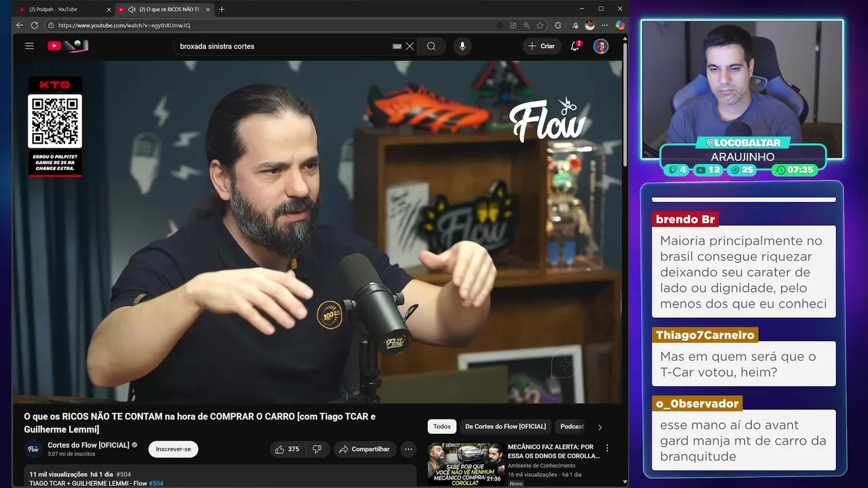
Task: Open MECÂNICO FAZ ALERTA video thumbnail
Action: coord(465,464)
